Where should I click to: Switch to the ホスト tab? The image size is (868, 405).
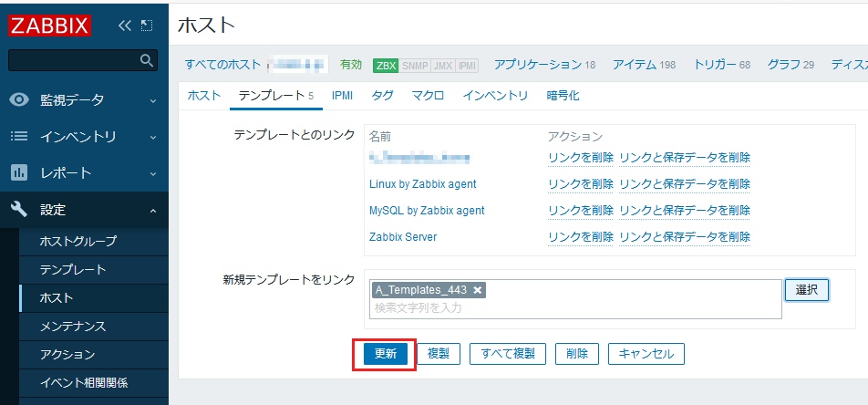(x=203, y=95)
